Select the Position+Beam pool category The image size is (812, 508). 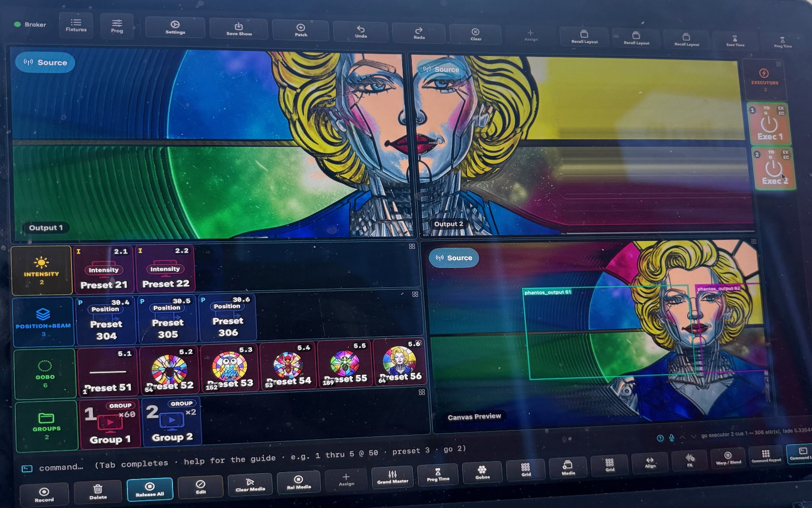43,322
